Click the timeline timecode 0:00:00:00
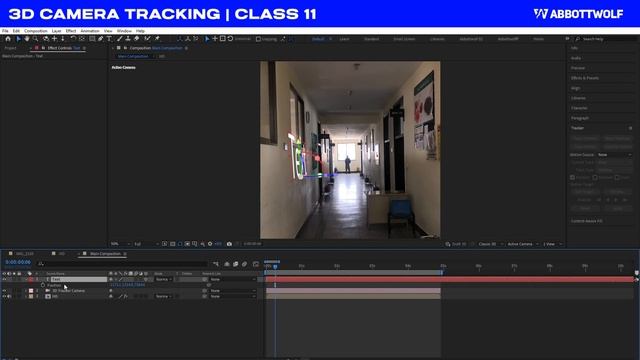 click(18, 262)
